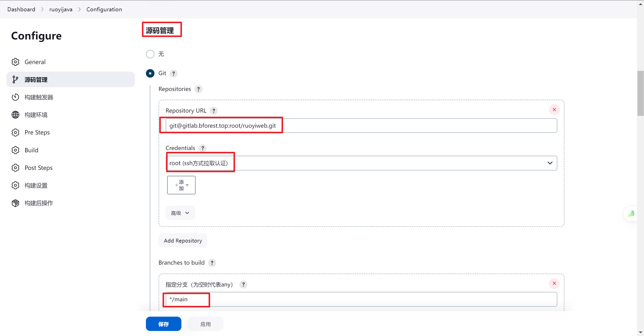This screenshot has height=336, width=644.
Task: Go to General section
Action: pyautogui.click(x=71, y=62)
